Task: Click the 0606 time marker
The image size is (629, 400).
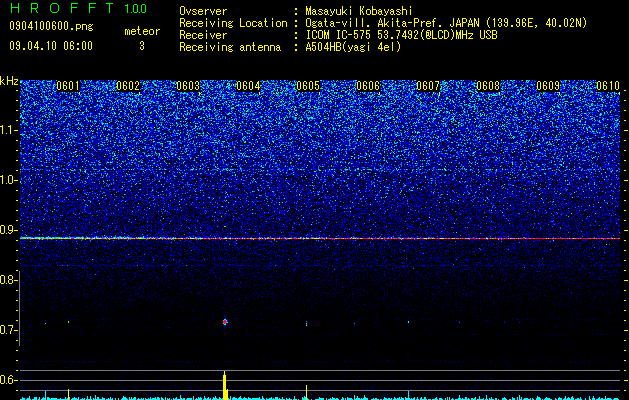Action: point(368,86)
